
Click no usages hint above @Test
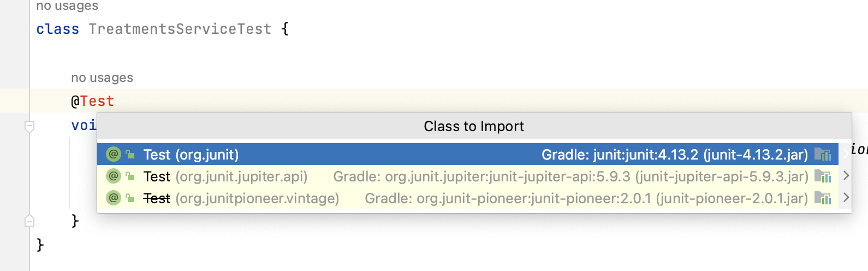[x=102, y=78]
